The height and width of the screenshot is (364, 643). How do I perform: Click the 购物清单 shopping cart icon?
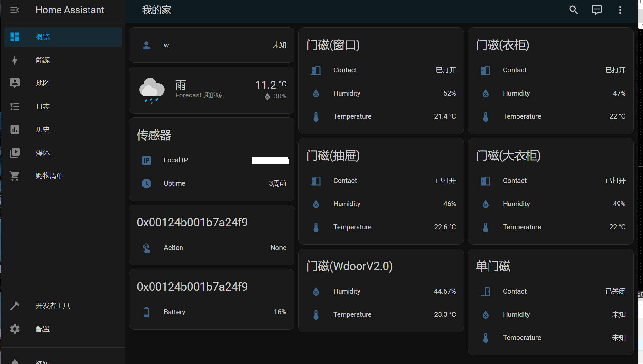pyautogui.click(x=15, y=176)
